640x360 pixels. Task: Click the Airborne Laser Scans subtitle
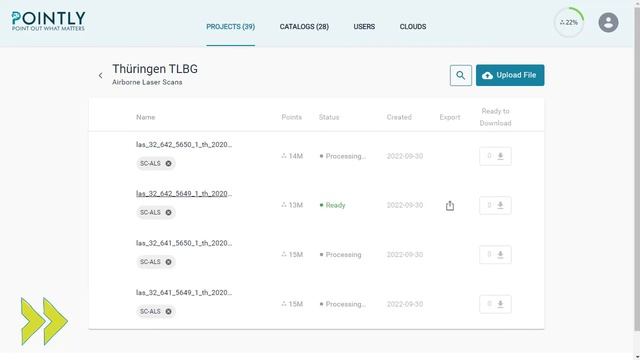tap(147, 82)
